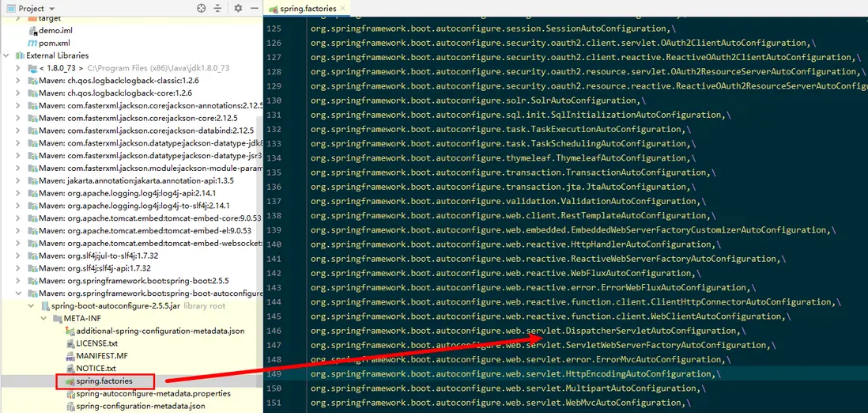Click library icon of spring-boot:2.5.5

pos(32,281)
